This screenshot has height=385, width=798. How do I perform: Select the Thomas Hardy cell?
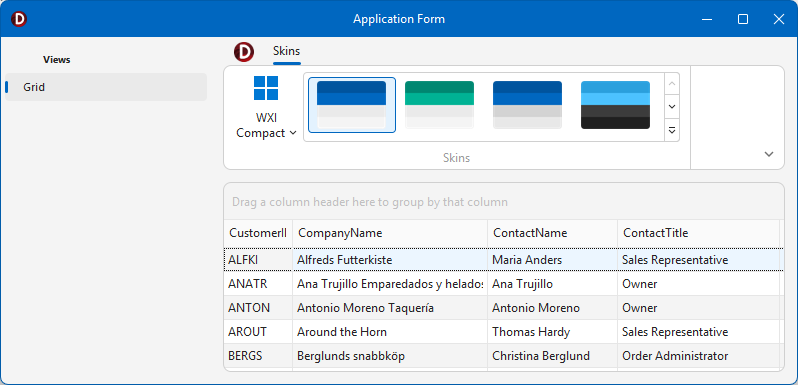(553, 332)
